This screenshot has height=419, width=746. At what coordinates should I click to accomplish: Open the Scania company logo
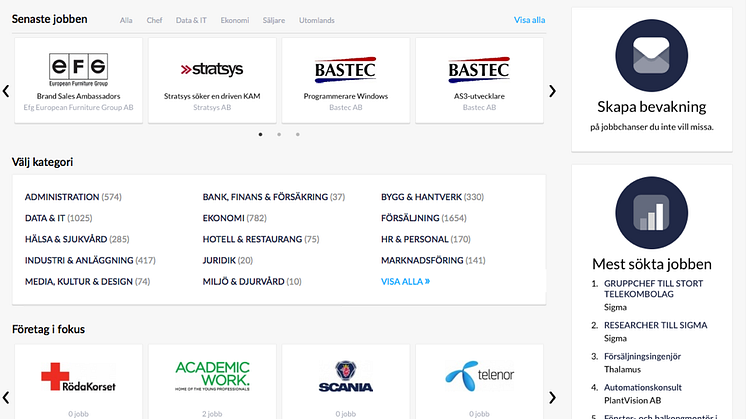(345, 377)
